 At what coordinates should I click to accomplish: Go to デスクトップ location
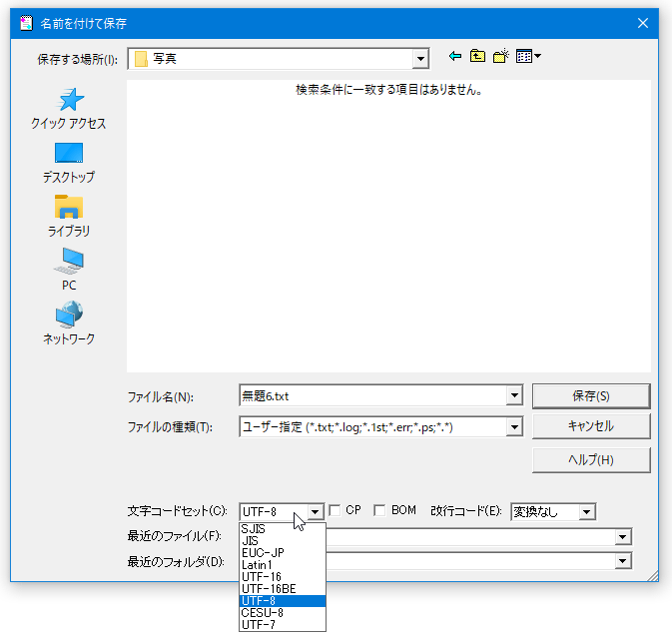tap(69, 163)
